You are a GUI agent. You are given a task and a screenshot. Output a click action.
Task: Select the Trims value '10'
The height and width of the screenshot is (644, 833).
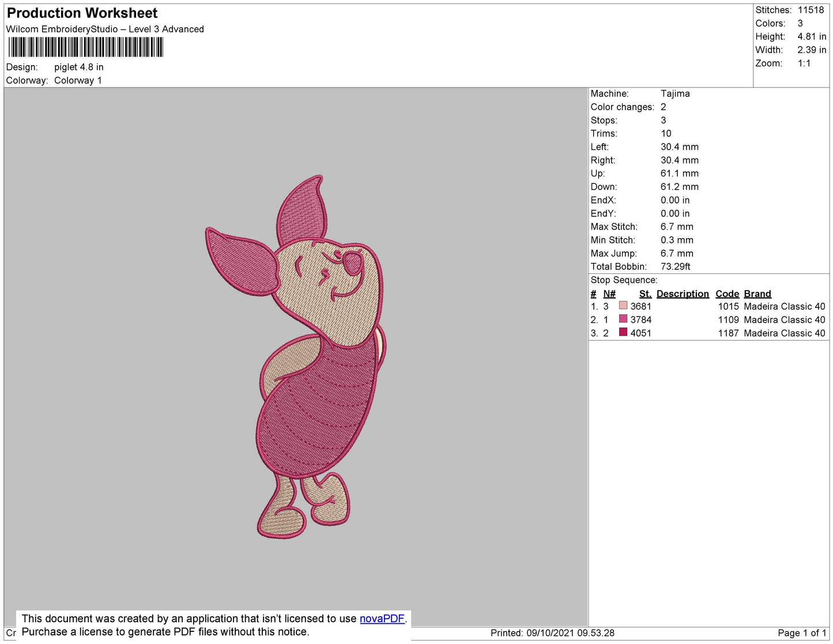coord(666,134)
